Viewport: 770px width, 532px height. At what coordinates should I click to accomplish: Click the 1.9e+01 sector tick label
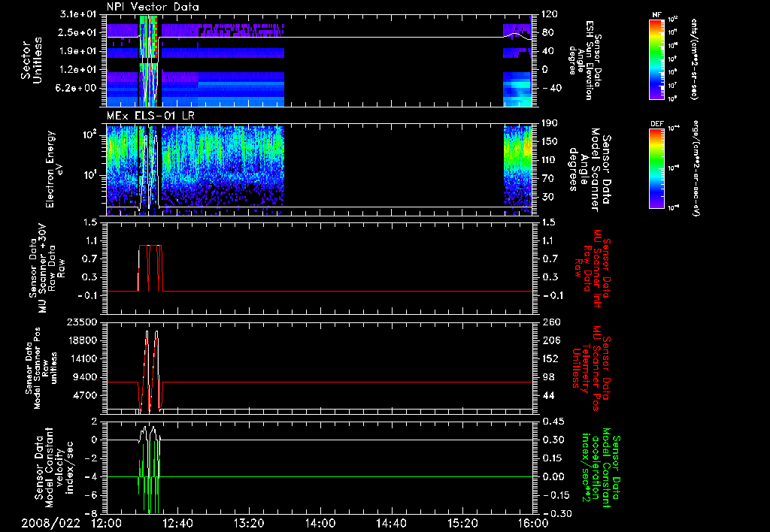[77, 51]
